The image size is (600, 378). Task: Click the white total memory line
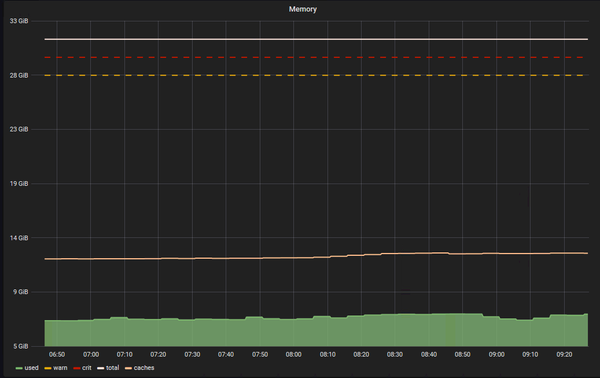pyautogui.click(x=316, y=39)
